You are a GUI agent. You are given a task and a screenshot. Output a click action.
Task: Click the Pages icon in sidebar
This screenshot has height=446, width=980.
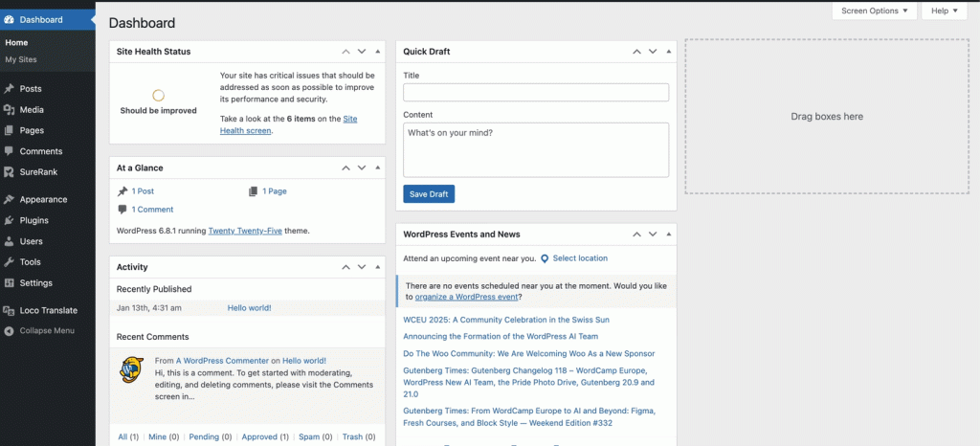coord(9,130)
